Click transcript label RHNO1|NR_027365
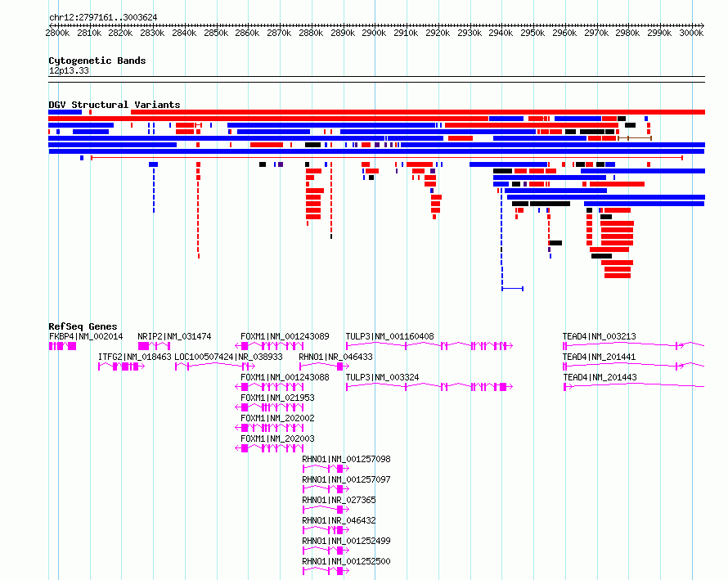The width and height of the screenshot is (728, 580). [339, 500]
